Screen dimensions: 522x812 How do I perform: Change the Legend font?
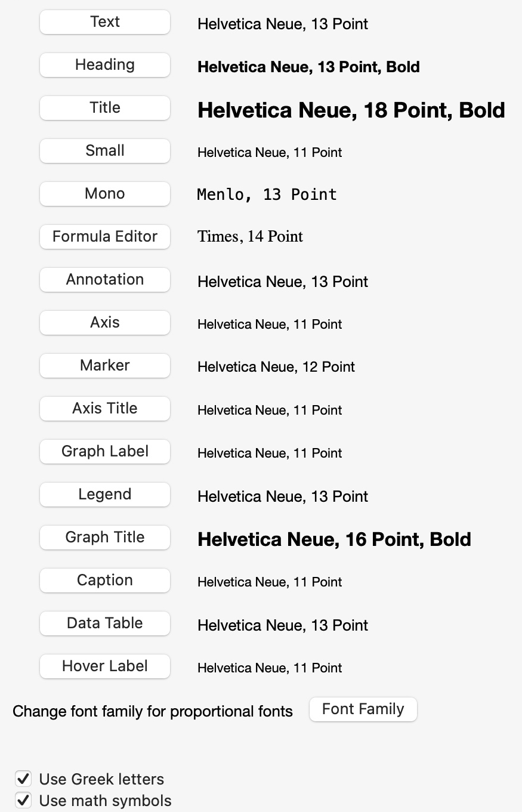click(105, 495)
